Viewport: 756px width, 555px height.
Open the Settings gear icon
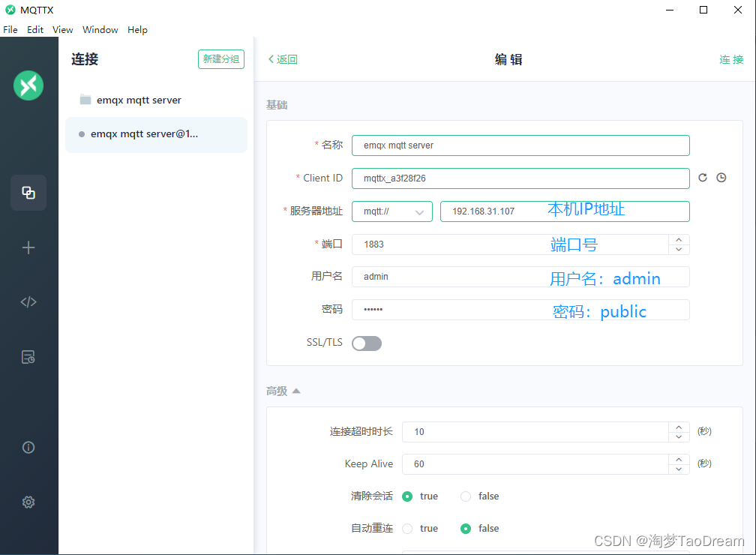[x=28, y=502]
